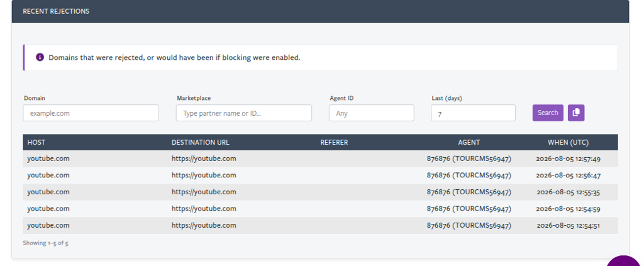Click the RECENT REJECTIONS panel title
The image size is (644, 266).
(56, 11)
